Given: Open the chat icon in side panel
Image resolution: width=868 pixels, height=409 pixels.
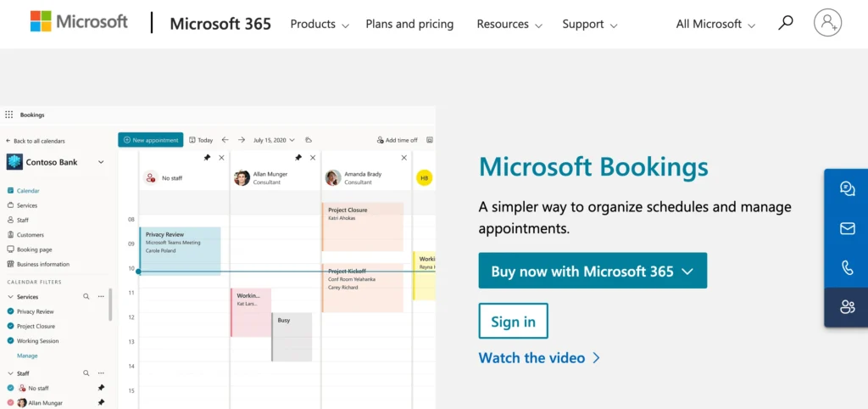Looking at the screenshot, I should pyautogui.click(x=847, y=189).
